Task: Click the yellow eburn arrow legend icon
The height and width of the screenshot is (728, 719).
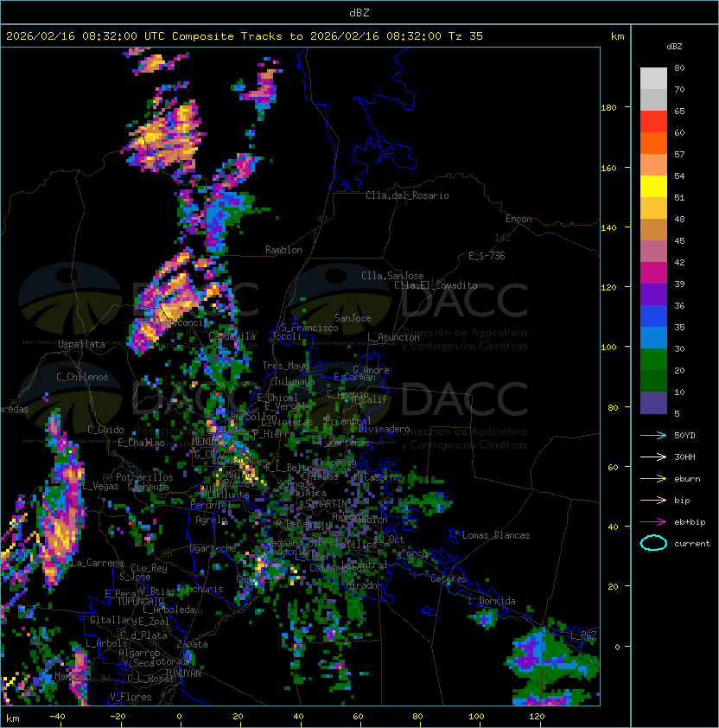Action: coord(653,479)
